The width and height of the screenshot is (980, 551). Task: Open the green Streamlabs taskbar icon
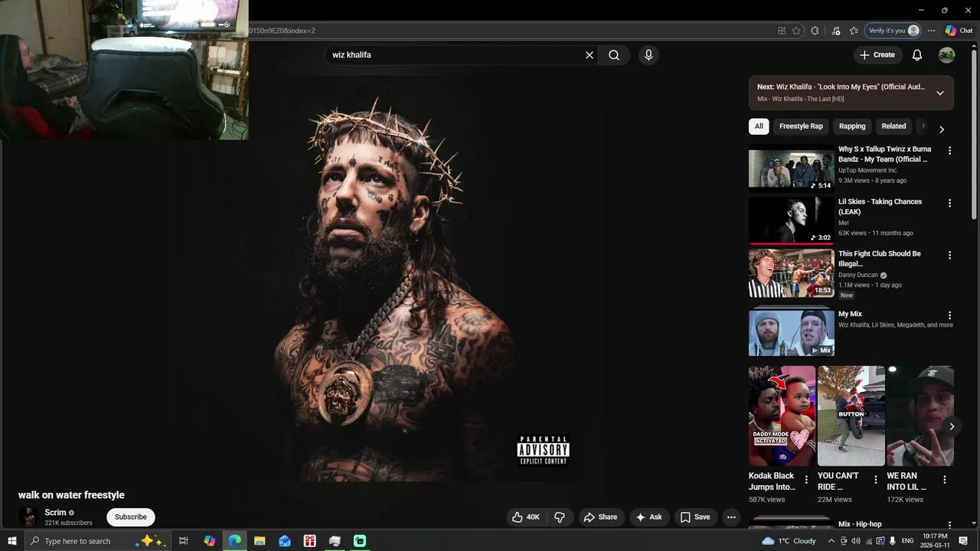pyautogui.click(x=360, y=541)
